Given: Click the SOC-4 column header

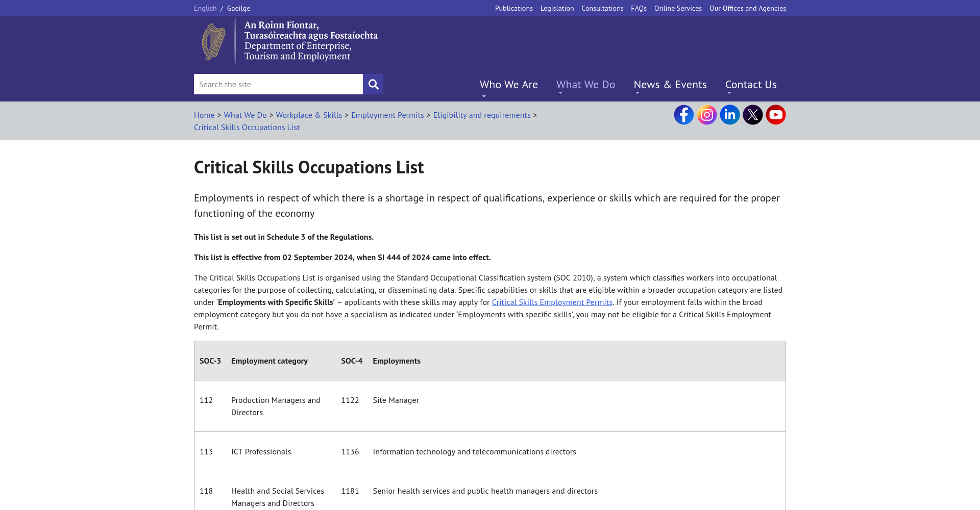Looking at the screenshot, I should pyautogui.click(x=352, y=361).
